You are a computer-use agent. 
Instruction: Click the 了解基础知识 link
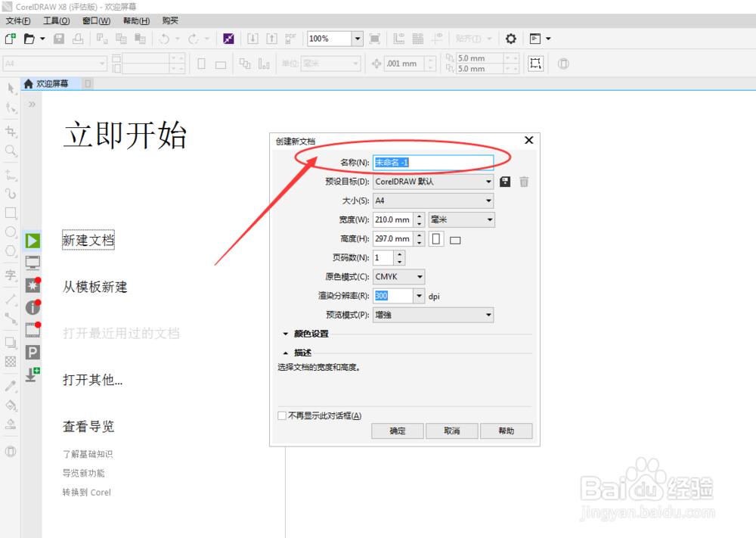pos(88,454)
